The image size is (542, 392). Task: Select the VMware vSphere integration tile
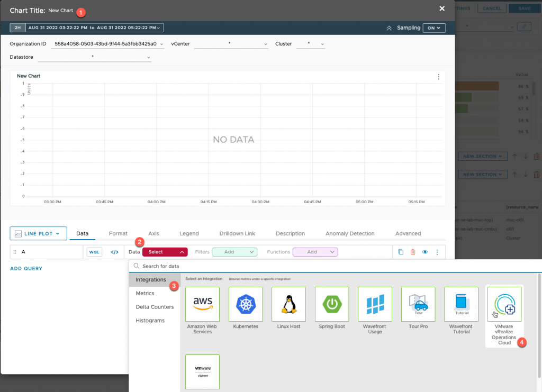[202, 371]
